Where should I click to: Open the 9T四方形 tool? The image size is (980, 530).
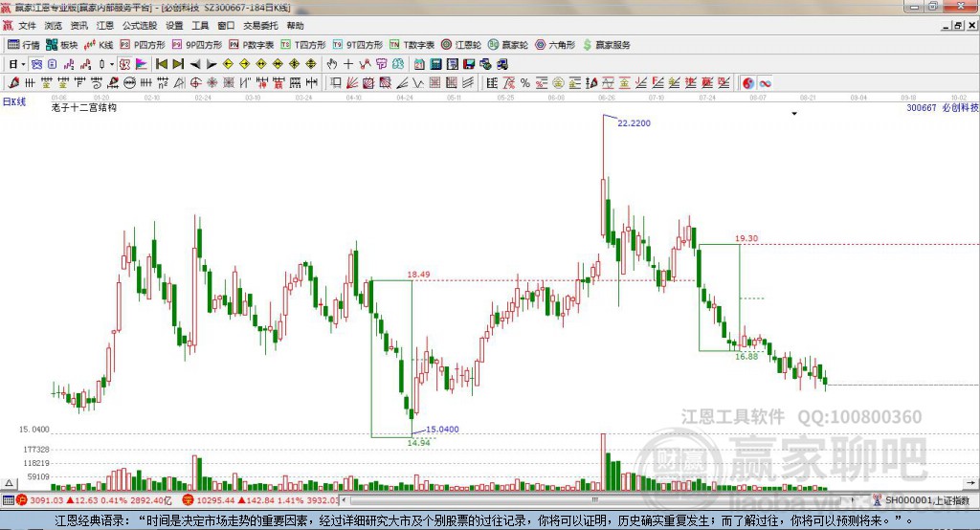(x=358, y=44)
